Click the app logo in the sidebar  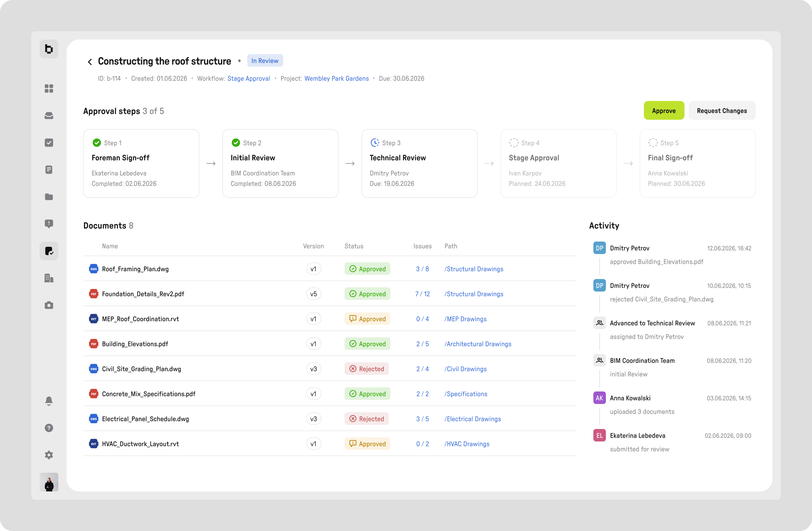49,49
